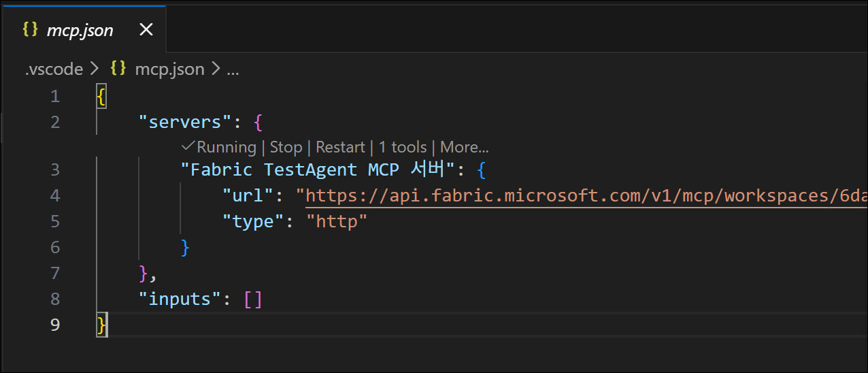Screen dimensions: 868x373
Task: Click the "http" value text
Action: coord(337,221)
